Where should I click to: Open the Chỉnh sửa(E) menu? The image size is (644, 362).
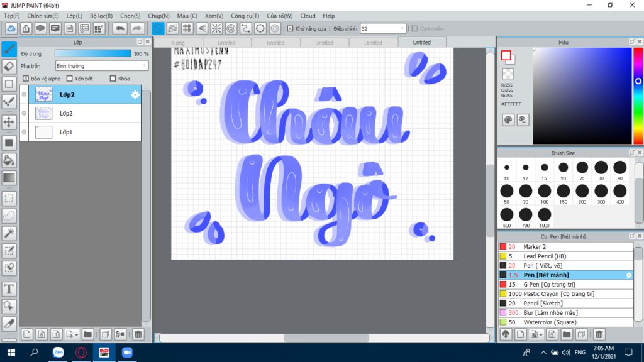click(43, 16)
